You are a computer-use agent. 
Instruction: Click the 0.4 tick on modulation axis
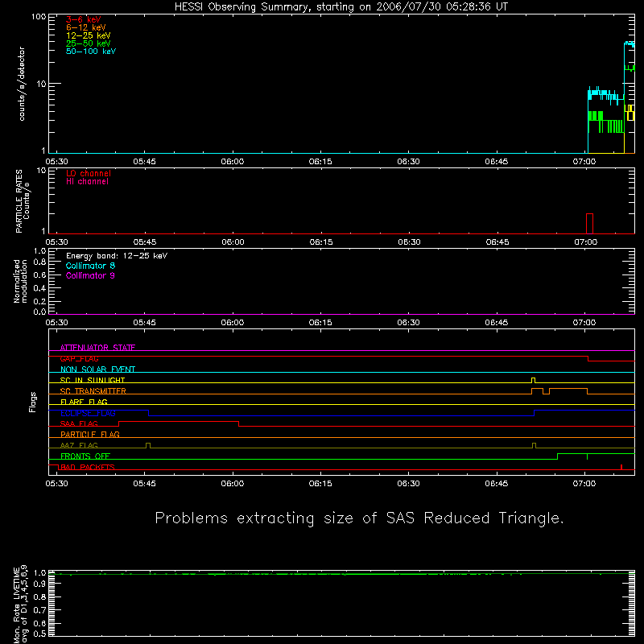coord(39,288)
